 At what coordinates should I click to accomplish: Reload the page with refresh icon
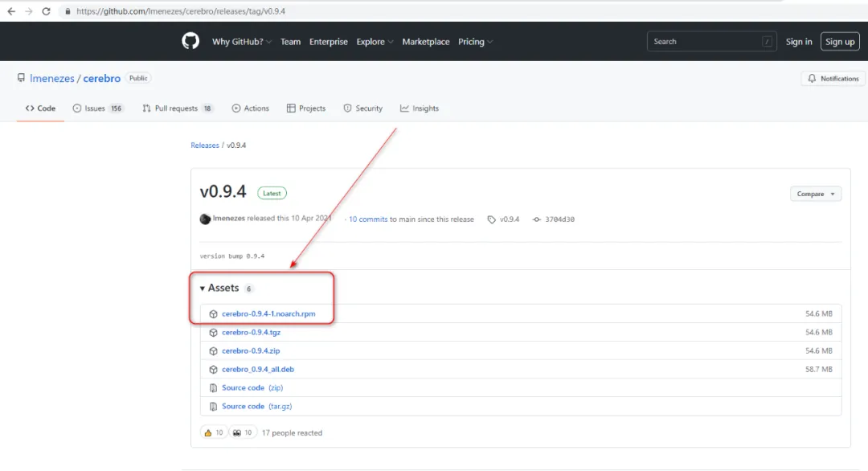(46, 11)
